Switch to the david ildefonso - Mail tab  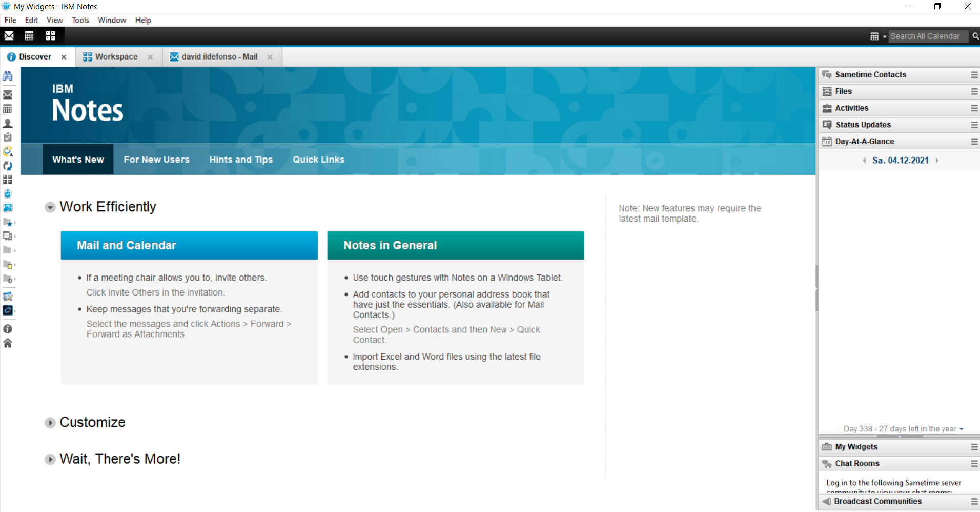coord(219,57)
